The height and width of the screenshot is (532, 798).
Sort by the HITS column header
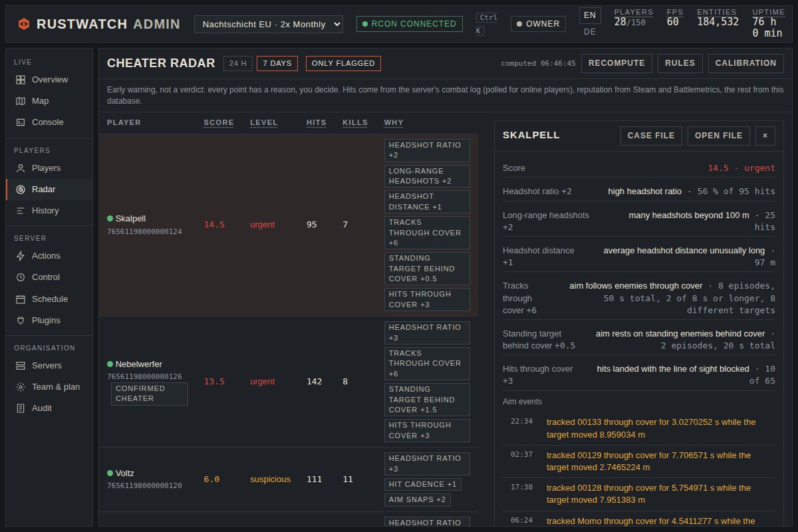(317, 123)
